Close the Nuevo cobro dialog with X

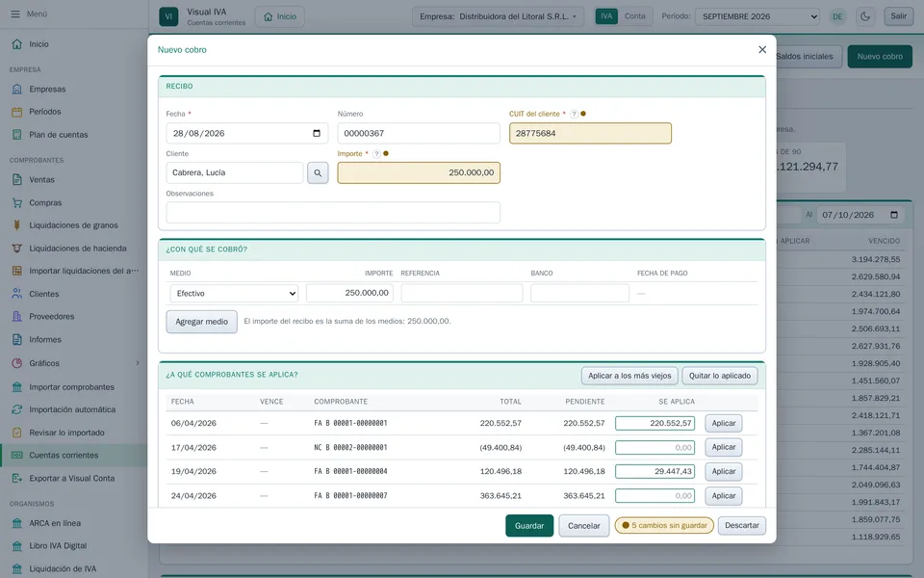(762, 49)
